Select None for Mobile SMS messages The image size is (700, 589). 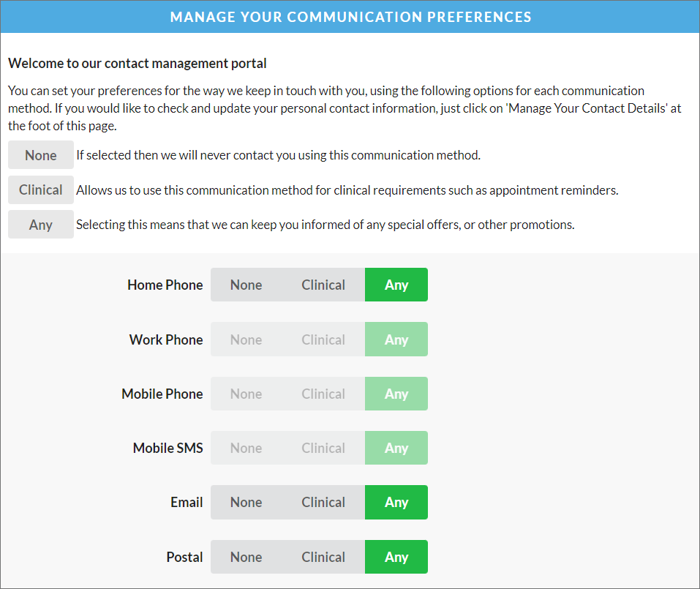[x=246, y=448]
